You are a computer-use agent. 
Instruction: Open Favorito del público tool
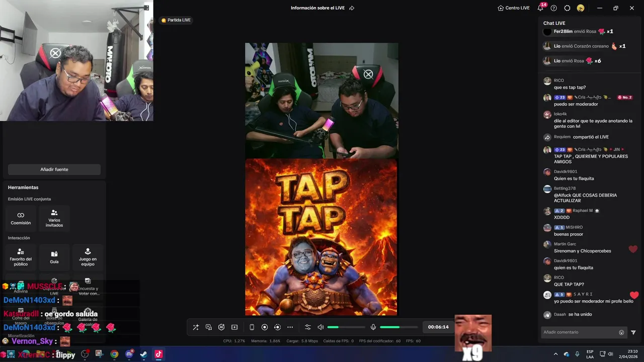click(x=21, y=257)
